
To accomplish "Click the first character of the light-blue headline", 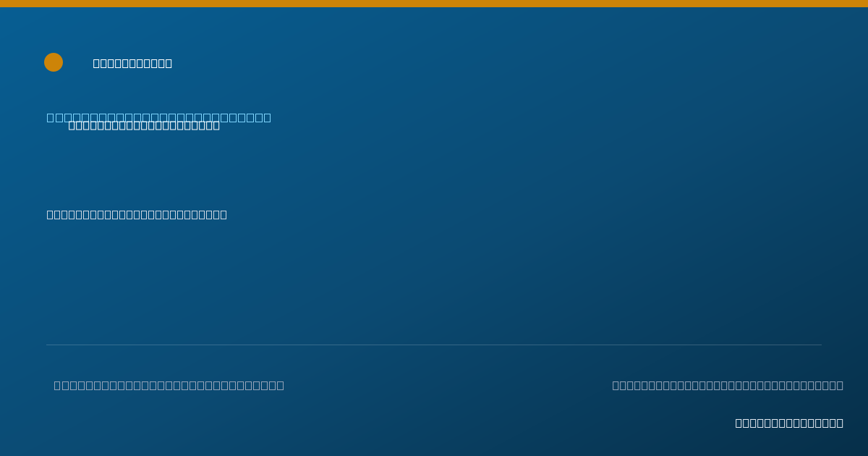I will pos(51,117).
